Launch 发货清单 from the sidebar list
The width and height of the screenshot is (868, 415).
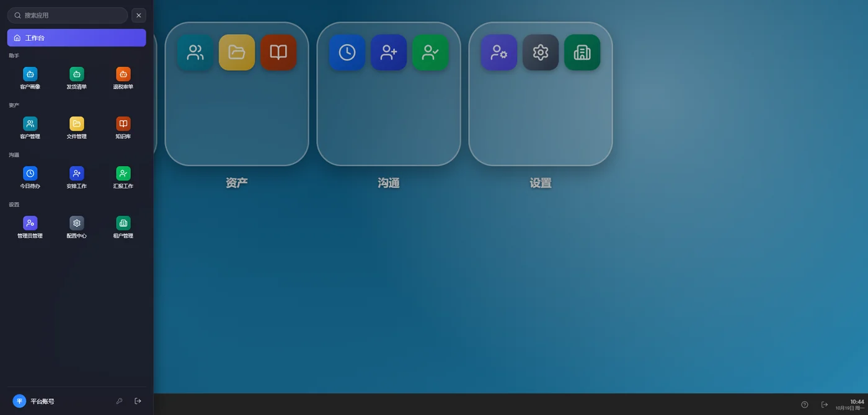point(77,78)
